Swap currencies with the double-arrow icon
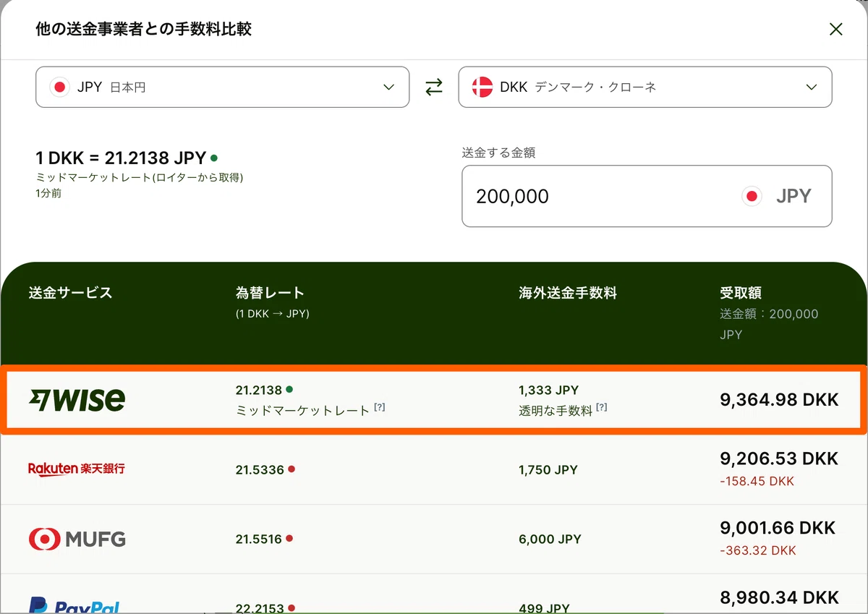The image size is (868, 614). 434,88
